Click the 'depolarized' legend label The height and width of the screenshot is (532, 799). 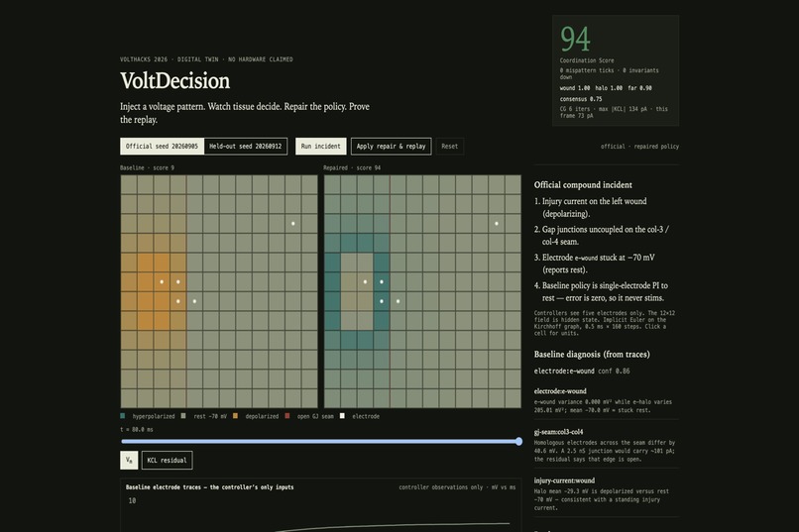[x=262, y=416]
